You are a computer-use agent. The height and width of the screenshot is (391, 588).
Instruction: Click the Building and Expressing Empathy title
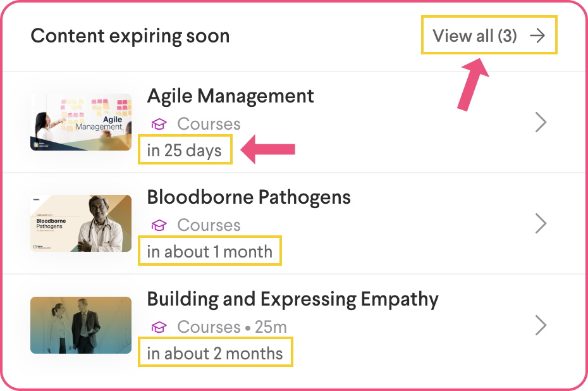pyautogui.click(x=292, y=299)
